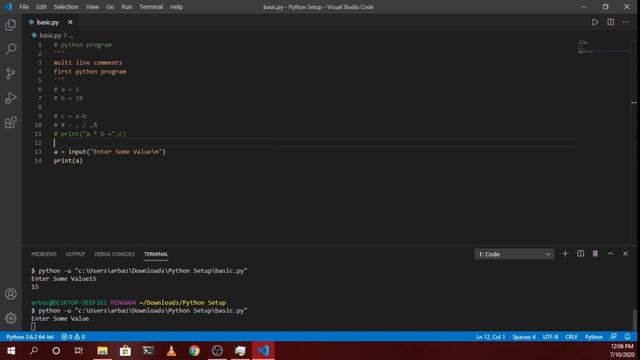
Task: Open Source Control view
Action: (11, 73)
